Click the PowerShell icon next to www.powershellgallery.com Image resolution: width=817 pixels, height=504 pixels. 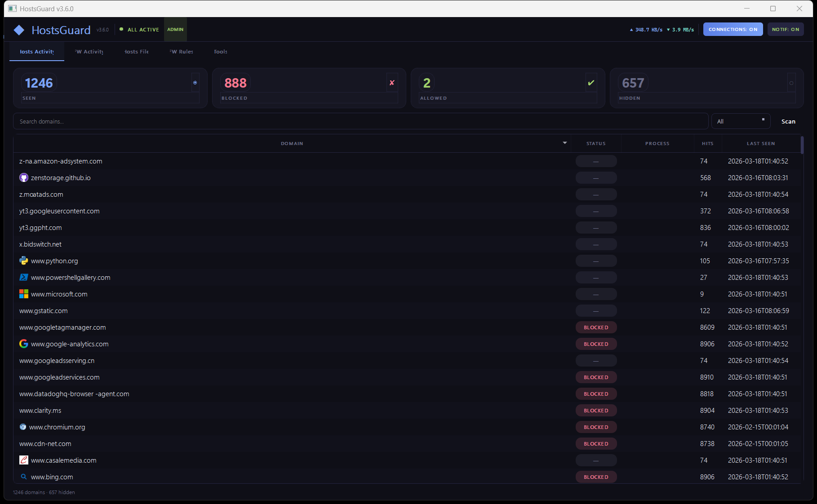(23, 277)
